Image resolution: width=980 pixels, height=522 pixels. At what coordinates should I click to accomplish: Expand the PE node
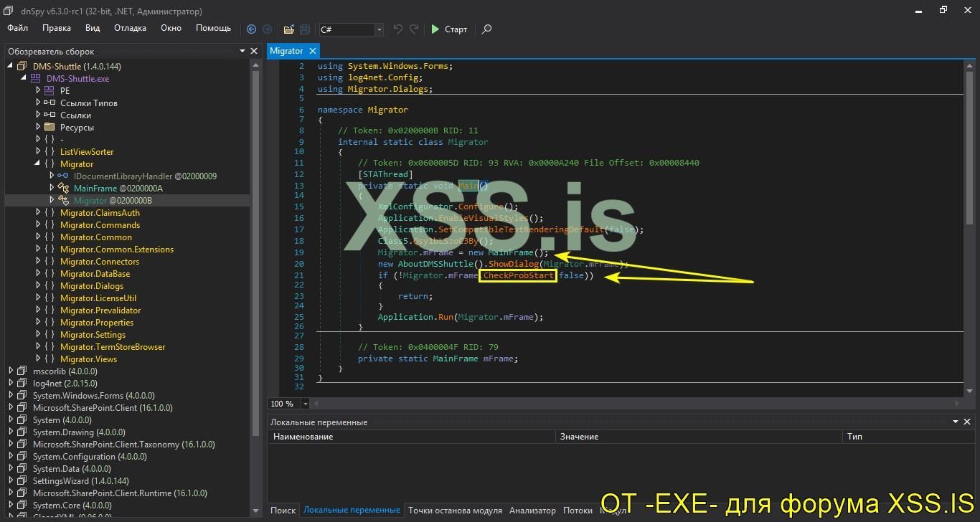[38, 91]
